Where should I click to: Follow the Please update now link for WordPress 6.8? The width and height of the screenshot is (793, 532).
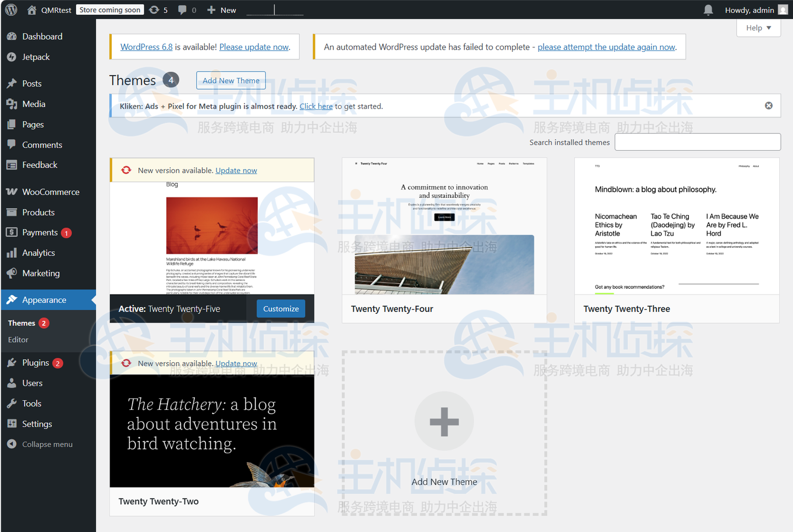click(254, 47)
